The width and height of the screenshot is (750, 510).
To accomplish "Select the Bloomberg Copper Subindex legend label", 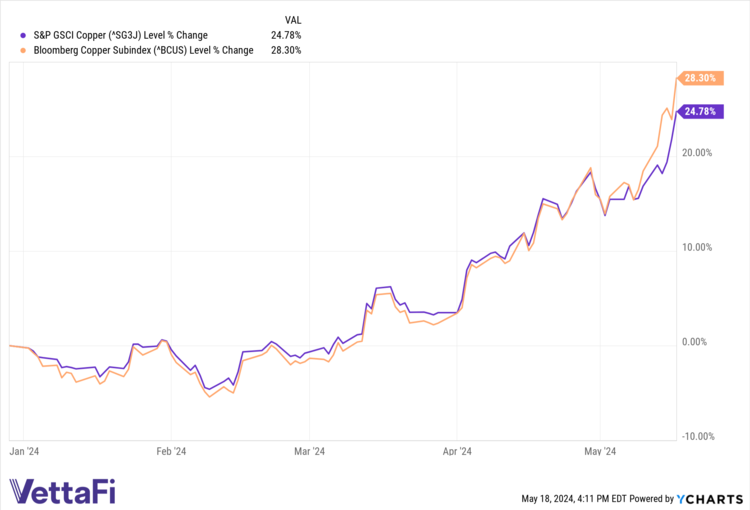I will (133, 49).
